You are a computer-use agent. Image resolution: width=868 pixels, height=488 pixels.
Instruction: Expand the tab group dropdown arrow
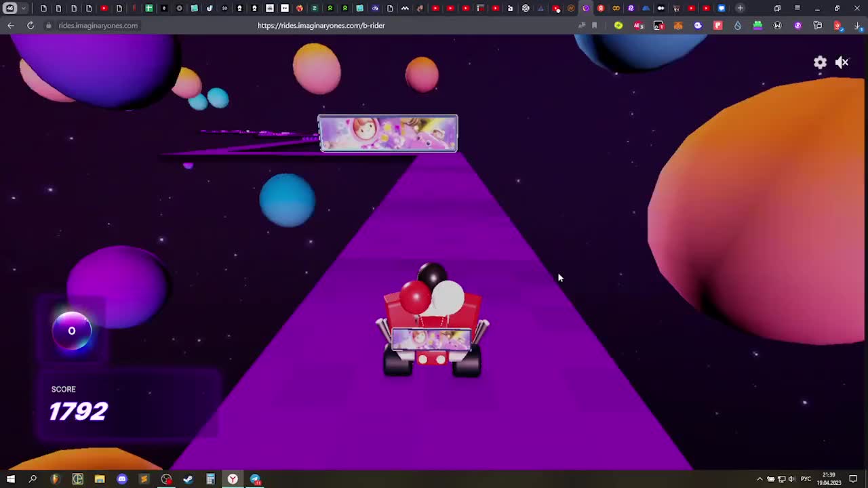24,8
